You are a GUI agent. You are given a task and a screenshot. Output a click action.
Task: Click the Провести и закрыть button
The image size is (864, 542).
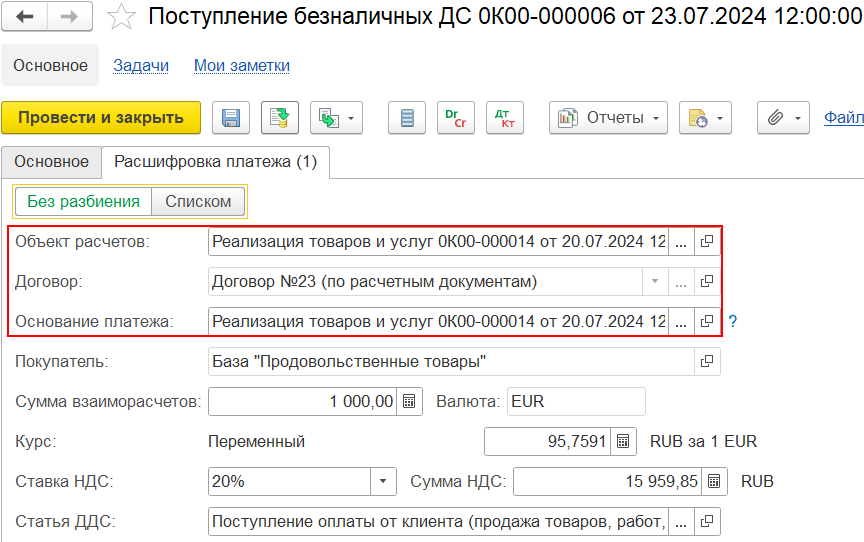pos(101,118)
